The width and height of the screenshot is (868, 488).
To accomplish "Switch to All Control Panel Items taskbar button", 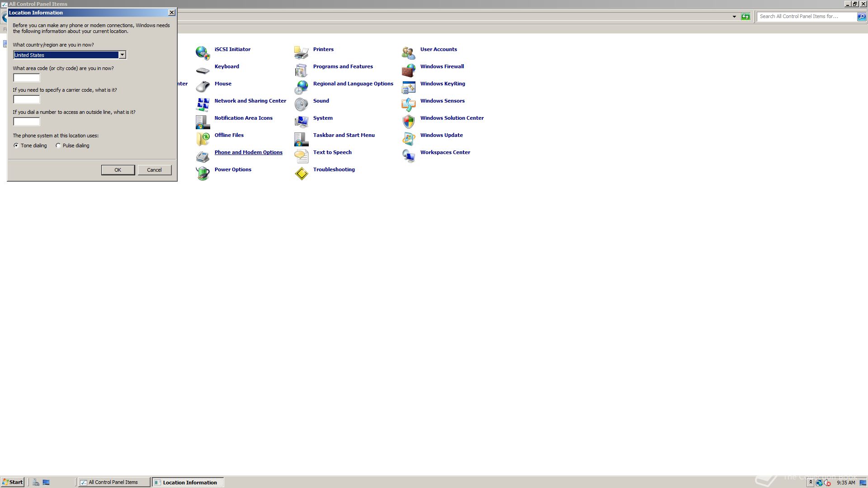I will 114,482.
